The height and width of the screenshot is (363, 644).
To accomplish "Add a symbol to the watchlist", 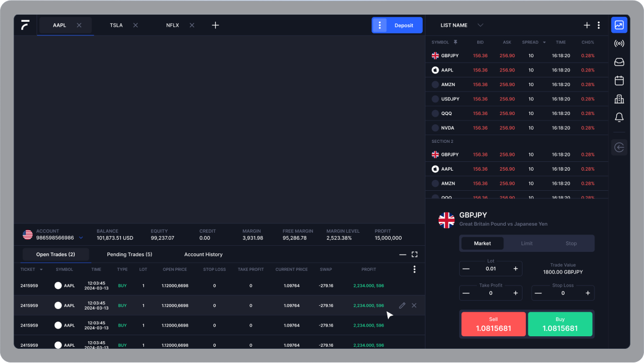I will (x=586, y=25).
